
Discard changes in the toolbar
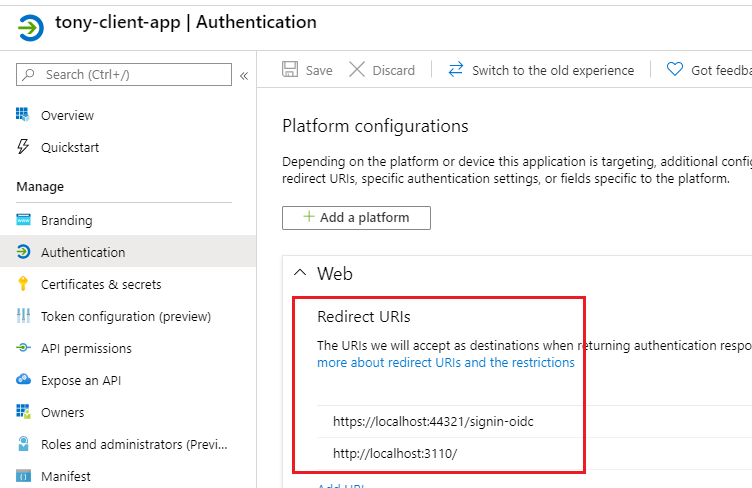pos(381,70)
